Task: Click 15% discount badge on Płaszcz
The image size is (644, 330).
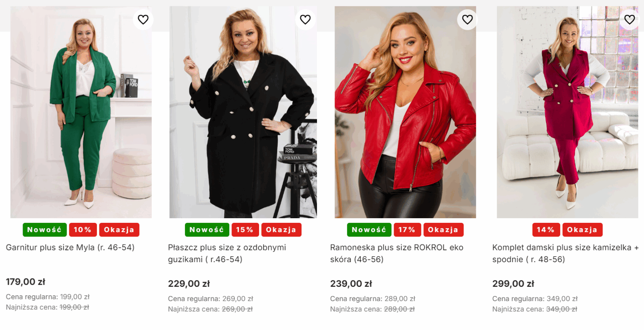Action: pos(245,230)
